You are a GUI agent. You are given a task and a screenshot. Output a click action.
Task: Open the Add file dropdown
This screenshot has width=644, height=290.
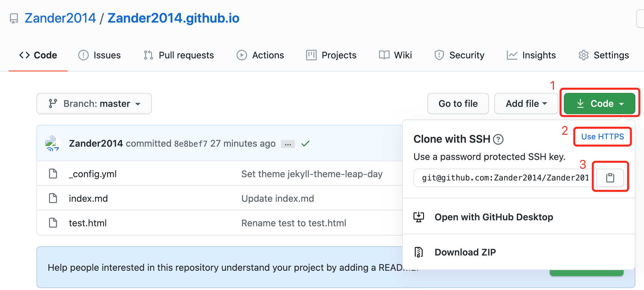pyautogui.click(x=526, y=104)
